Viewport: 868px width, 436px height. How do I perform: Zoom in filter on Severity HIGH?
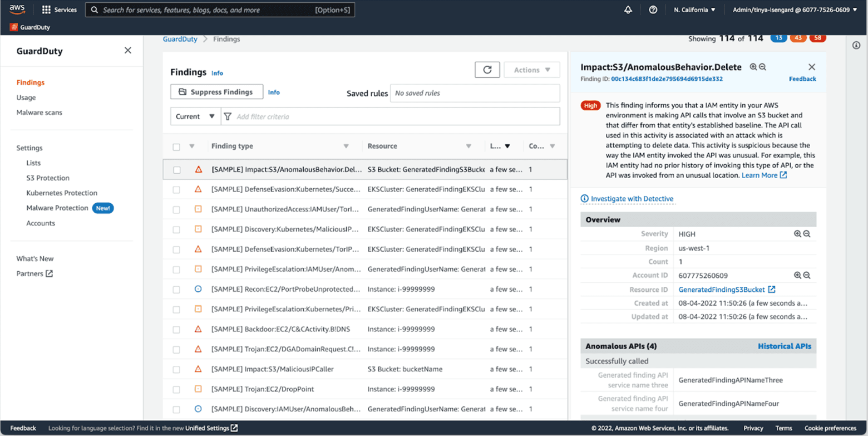point(798,234)
